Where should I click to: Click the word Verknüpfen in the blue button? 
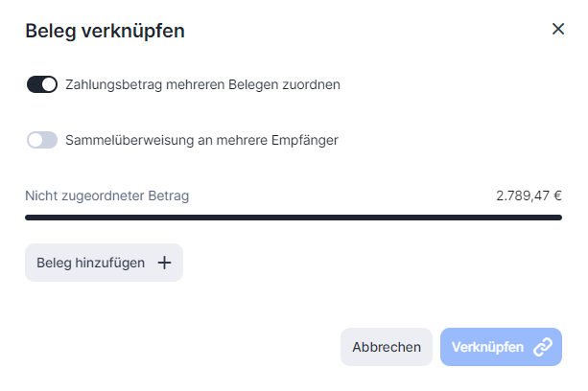point(487,347)
